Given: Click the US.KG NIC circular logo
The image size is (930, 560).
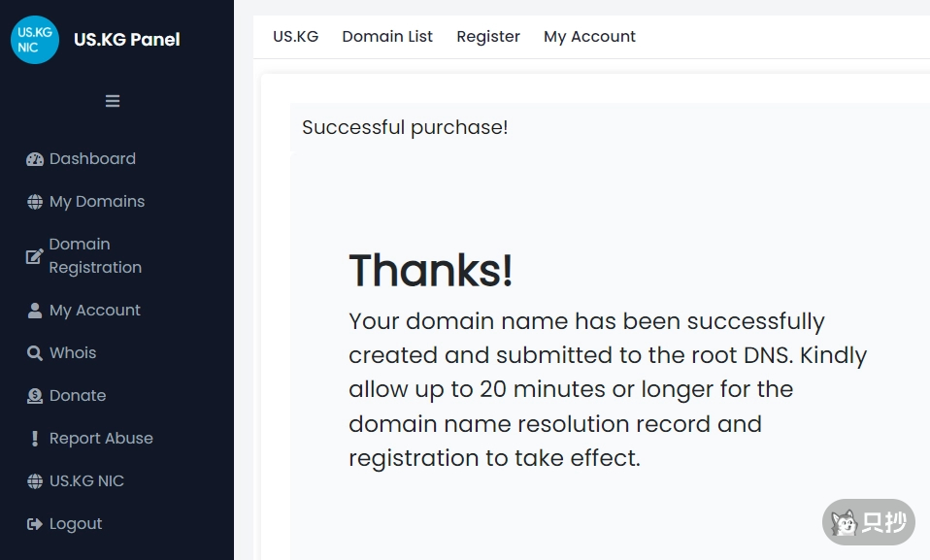Looking at the screenshot, I should [35, 40].
